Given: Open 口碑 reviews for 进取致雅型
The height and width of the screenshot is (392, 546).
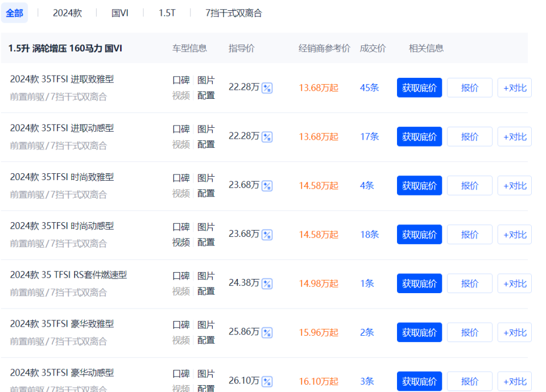Looking at the screenshot, I should 180,80.
